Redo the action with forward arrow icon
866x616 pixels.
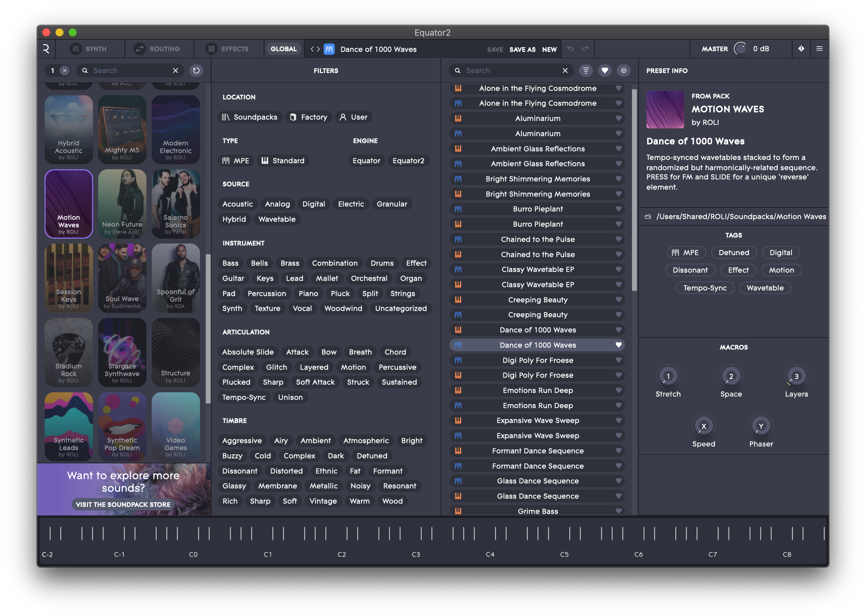(x=585, y=49)
